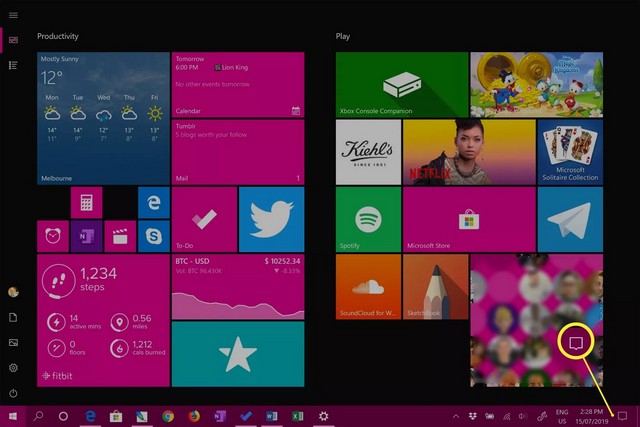Open the volume tray icon

coord(523,416)
